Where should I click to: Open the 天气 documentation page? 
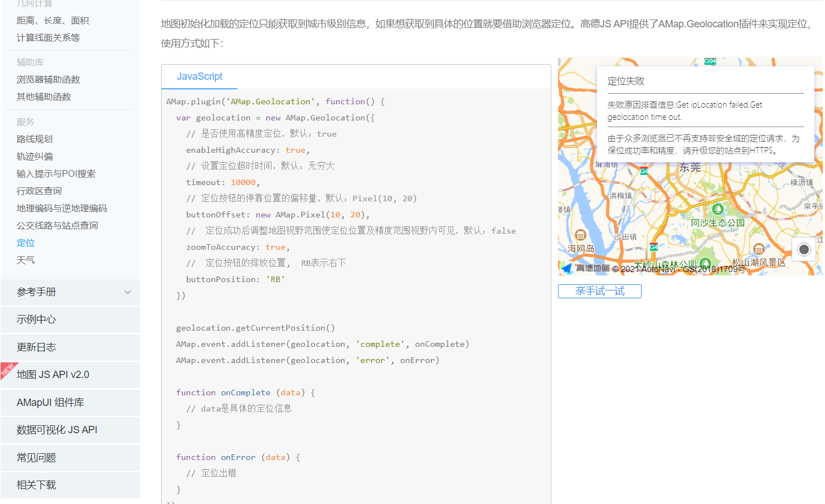coord(26,260)
